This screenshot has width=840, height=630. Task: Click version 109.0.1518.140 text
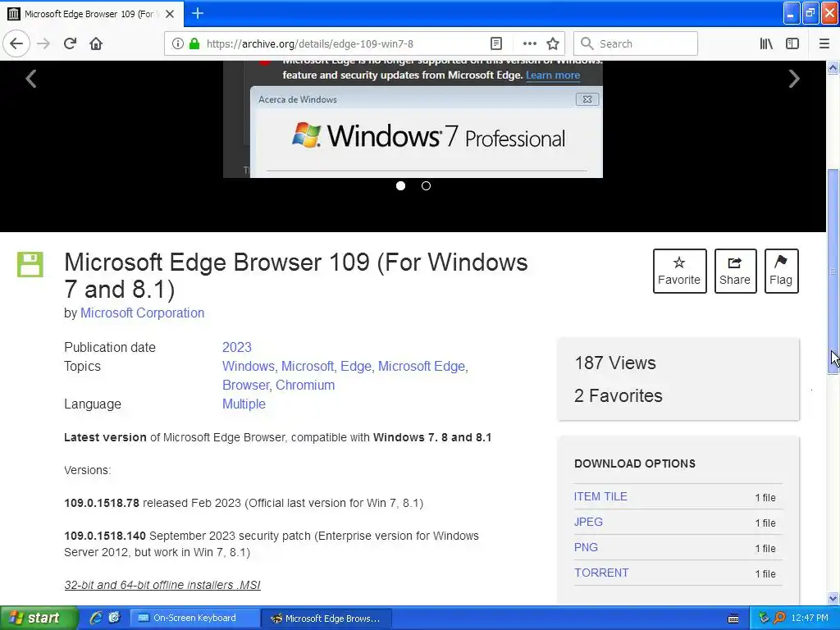click(x=105, y=536)
